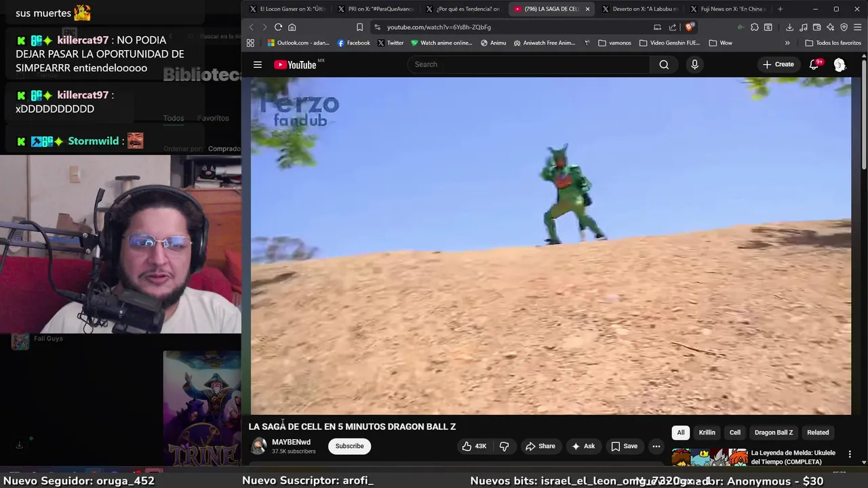The image size is (868, 488).
Task: Open the browser apps grid icon
Action: 250,43
